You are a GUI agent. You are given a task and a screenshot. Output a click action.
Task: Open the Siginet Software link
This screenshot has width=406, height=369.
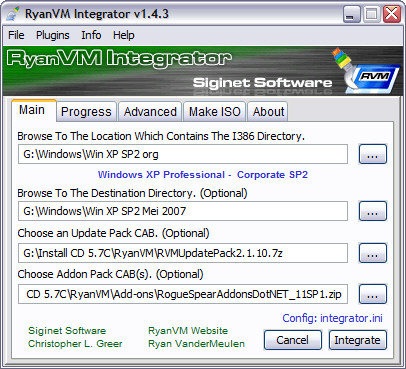(67, 331)
